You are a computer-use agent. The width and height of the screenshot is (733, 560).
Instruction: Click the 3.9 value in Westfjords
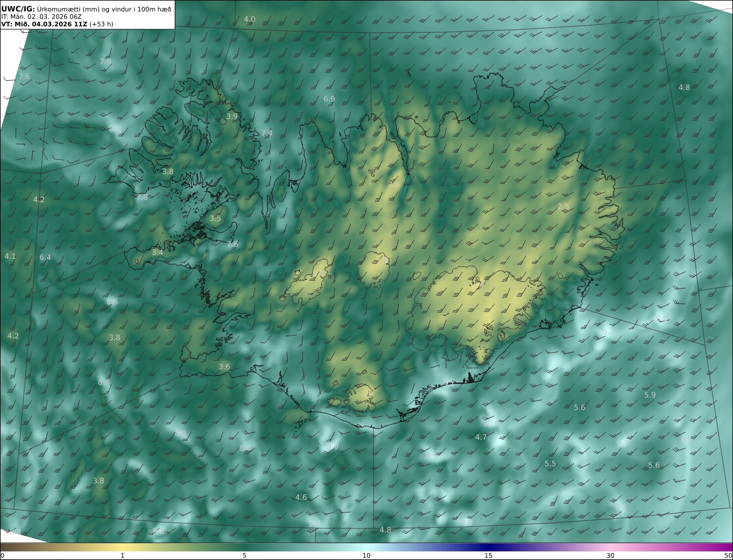pyautogui.click(x=231, y=116)
